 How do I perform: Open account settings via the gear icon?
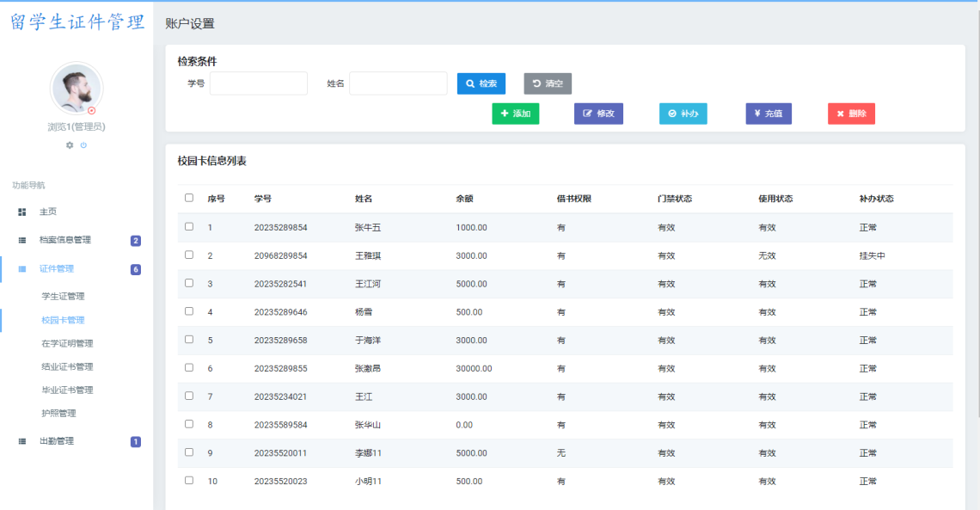pos(69,145)
